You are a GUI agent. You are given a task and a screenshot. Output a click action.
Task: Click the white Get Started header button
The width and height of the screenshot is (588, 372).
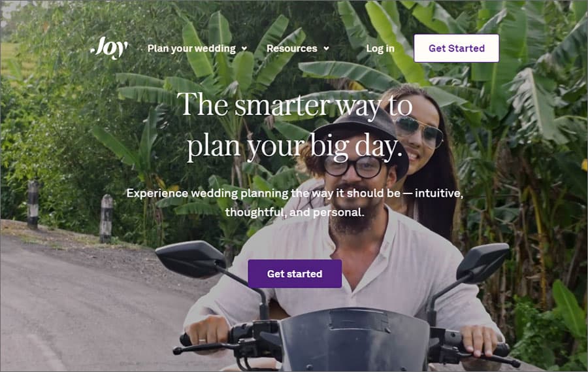click(x=457, y=48)
